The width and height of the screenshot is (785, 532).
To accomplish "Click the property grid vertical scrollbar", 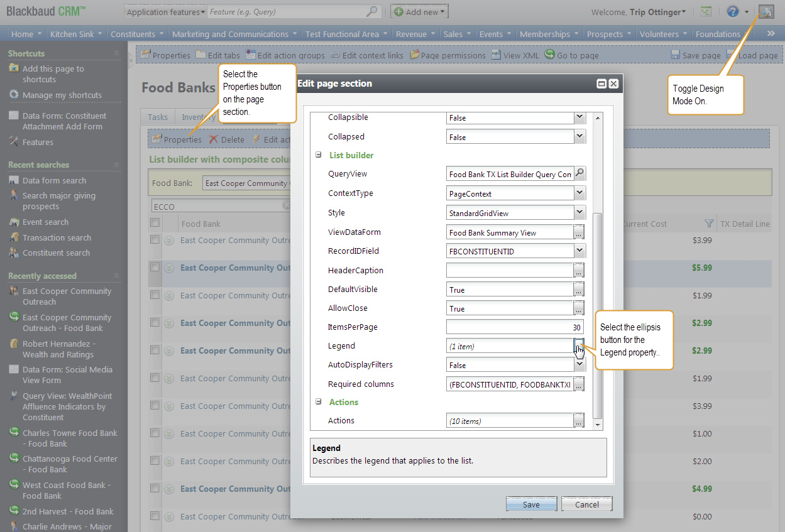I will pos(598,316).
